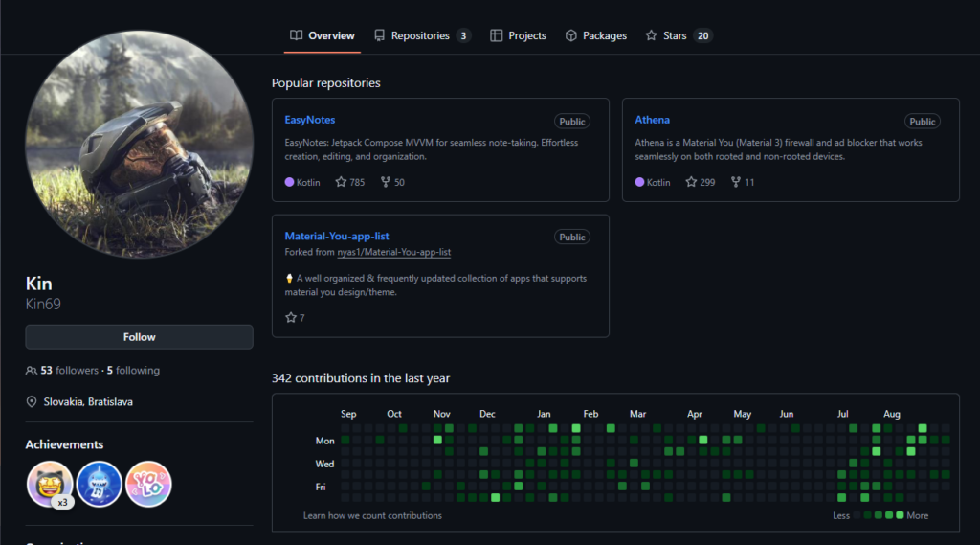
Task: Open the Overview tab
Action: [x=322, y=35]
